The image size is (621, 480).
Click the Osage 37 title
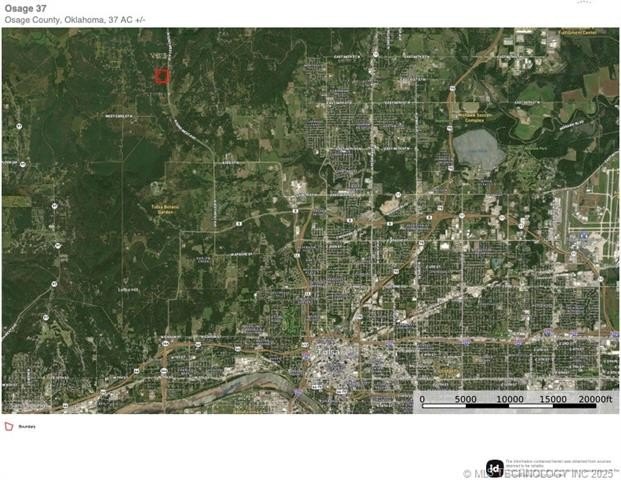[27, 7]
